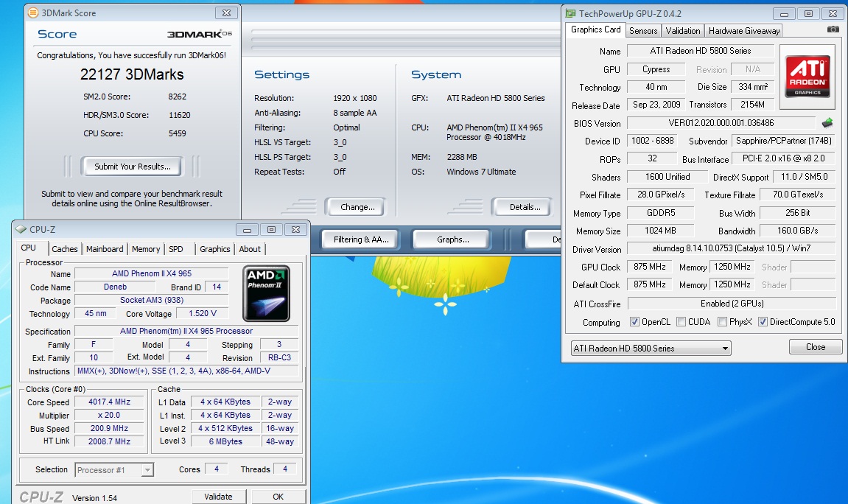Image resolution: width=848 pixels, height=504 pixels.
Task: Click the Memory Size 1024 MB field
Action: pyautogui.click(x=660, y=231)
